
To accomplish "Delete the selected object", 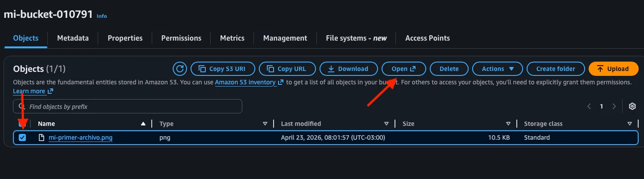I will 449,69.
